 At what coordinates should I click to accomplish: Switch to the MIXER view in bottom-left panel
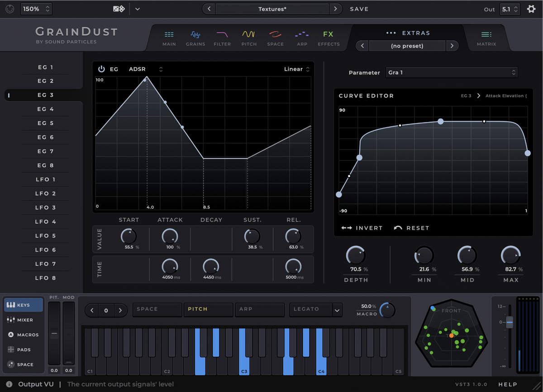pos(23,320)
